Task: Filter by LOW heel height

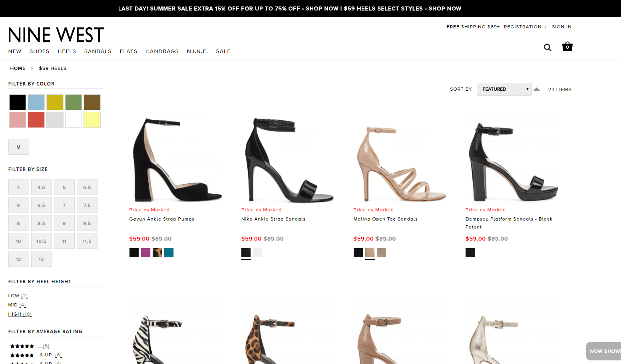Action: 18,296
